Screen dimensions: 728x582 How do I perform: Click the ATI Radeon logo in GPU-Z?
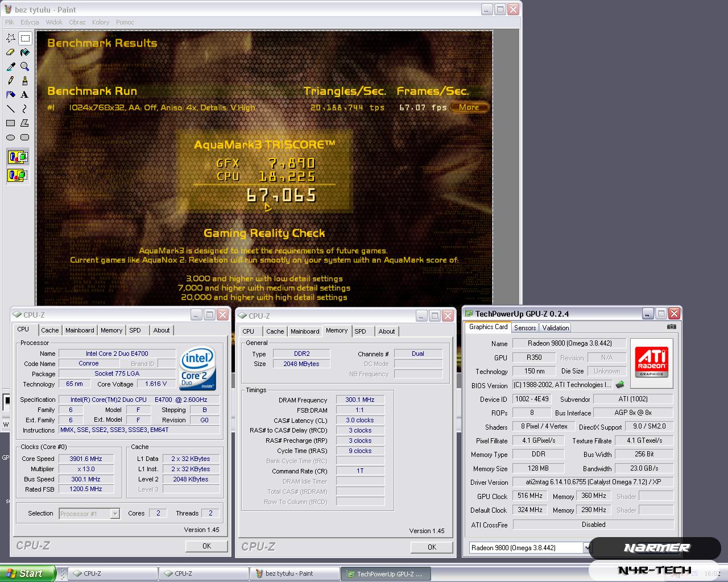point(652,362)
